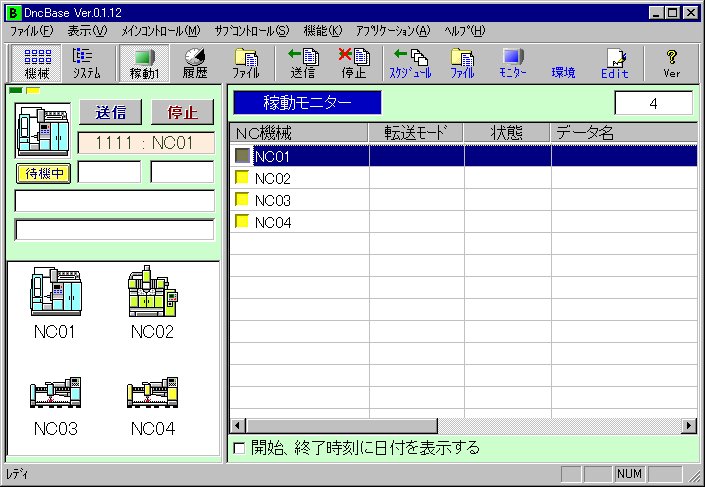Click the scrollbar left arrow
Screen dimensions: 705x487
coord(238,425)
